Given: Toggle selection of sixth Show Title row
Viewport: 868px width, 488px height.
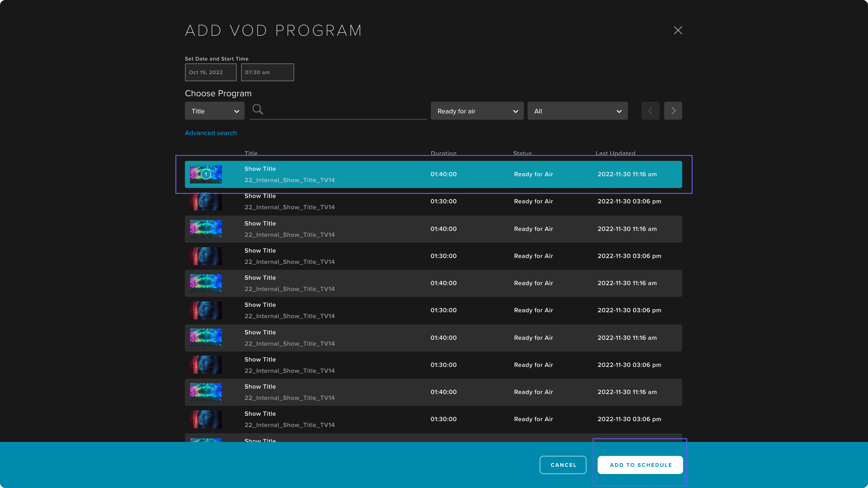Looking at the screenshot, I should [433, 310].
